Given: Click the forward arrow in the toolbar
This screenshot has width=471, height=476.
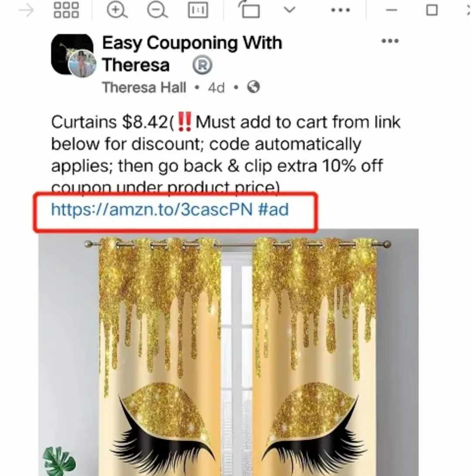Looking at the screenshot, I should coord(26,11).
